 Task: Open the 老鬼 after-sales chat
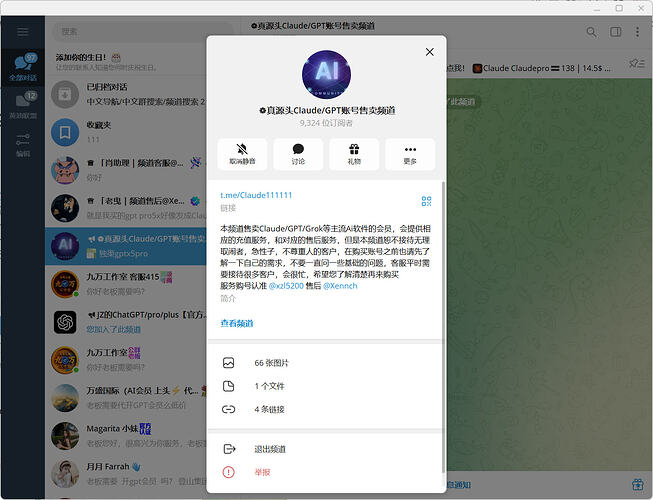click(x=127, y=208)
